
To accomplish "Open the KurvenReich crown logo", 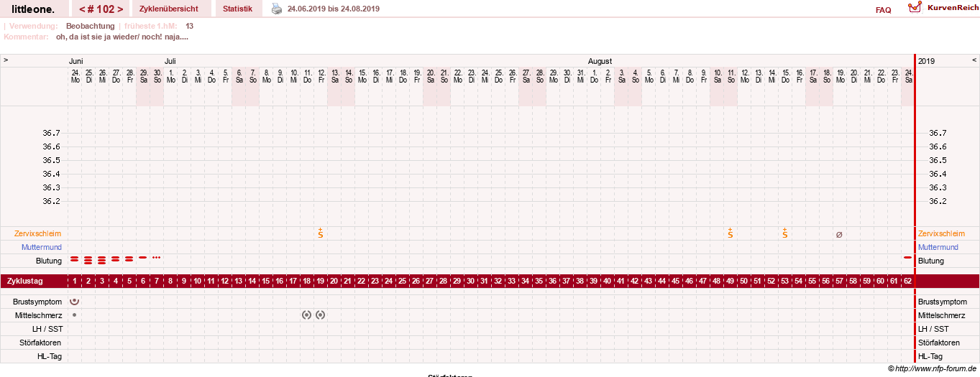I will pos(915,7).
